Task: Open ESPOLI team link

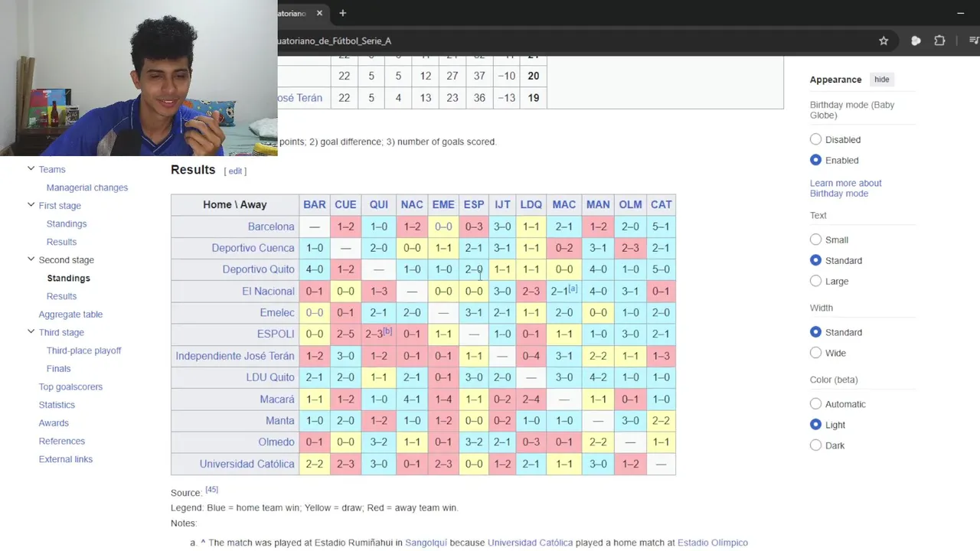Action: [276, 334]
